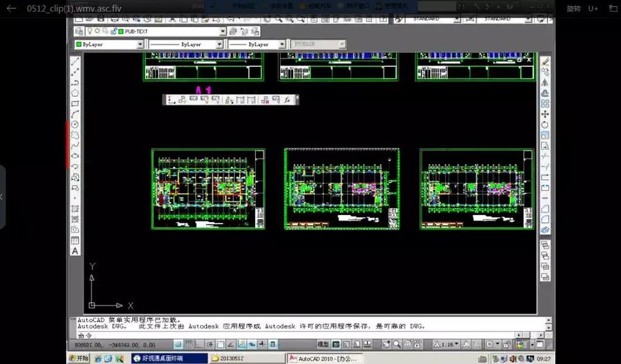621x364 pixels.
Task: Select the Rectangle draw tool
Action: coord(75,103)
